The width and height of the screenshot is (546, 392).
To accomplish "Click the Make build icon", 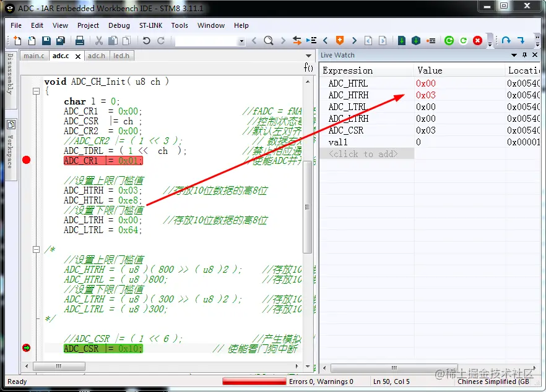I will [x=416, y=41].
